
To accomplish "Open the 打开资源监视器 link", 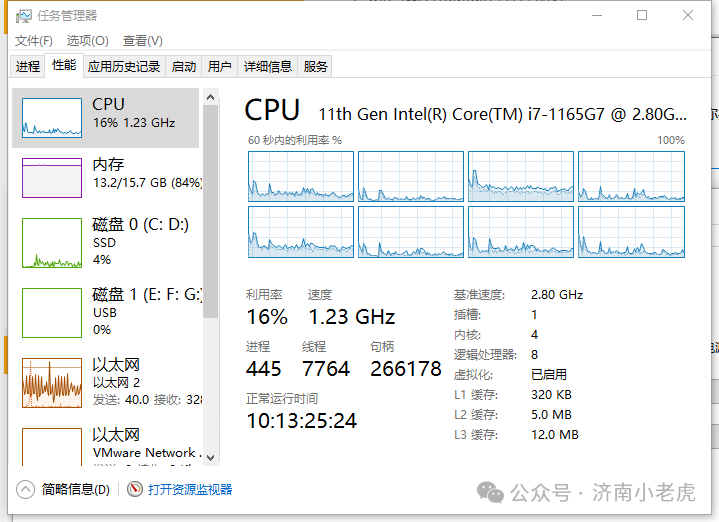I will tap(190, 489).
